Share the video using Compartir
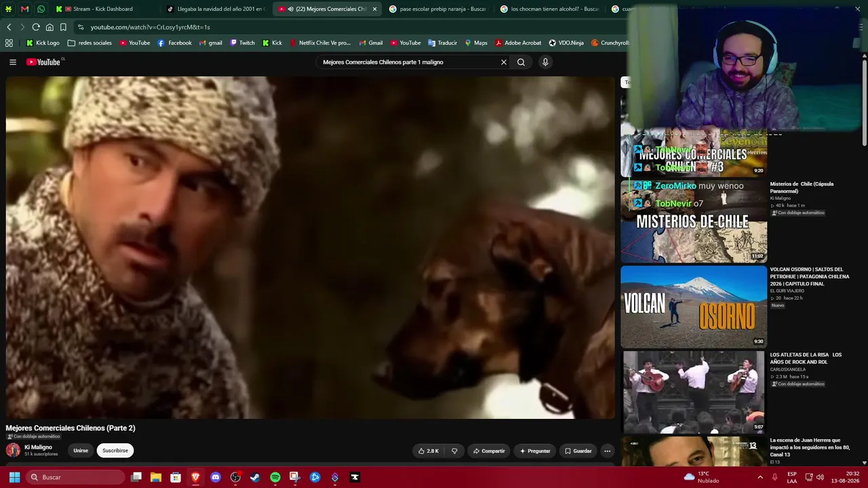Screen dimensions: 868x488 point(489,451)
